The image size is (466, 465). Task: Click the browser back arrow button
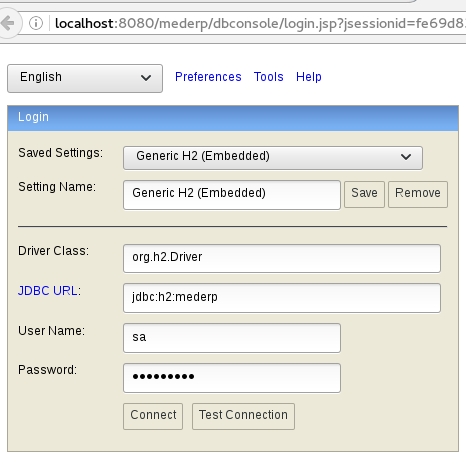tap(8, 23)
